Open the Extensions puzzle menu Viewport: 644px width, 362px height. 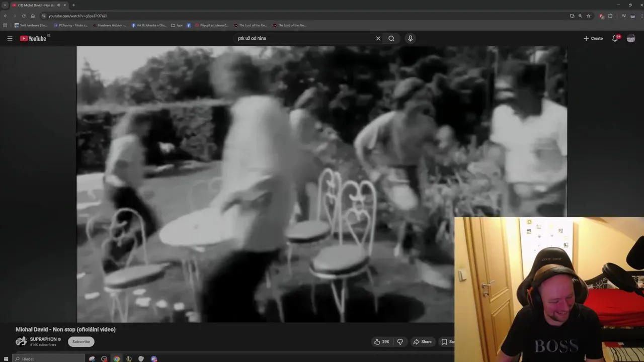tap(610, 16)
